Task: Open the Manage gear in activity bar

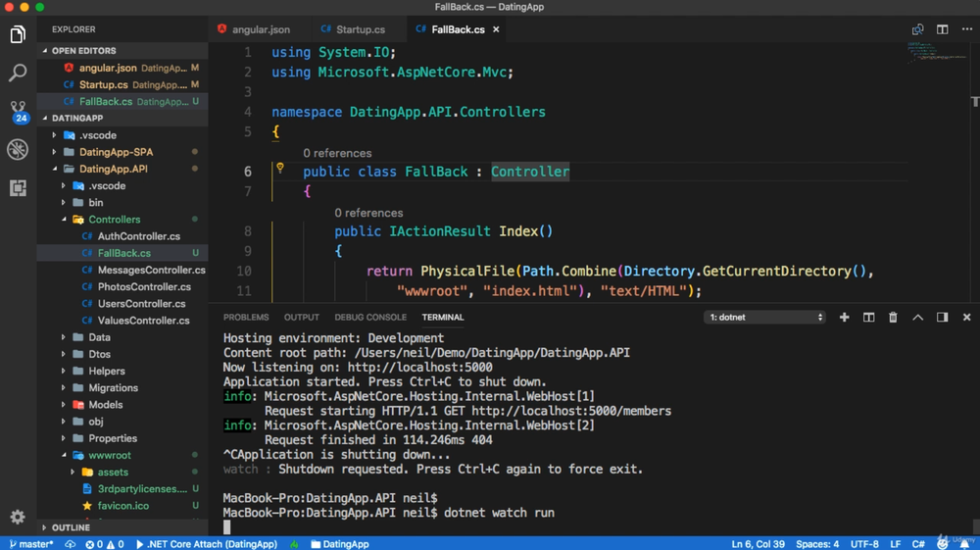Action: pyautogui.click(x=18, y=517)
